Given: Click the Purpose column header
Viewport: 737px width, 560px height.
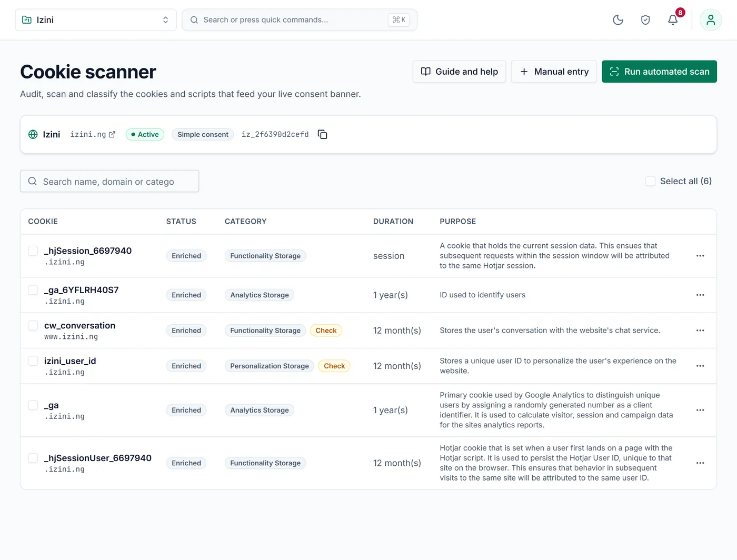Looking at the screenshot, I should (x=458, y=222).
